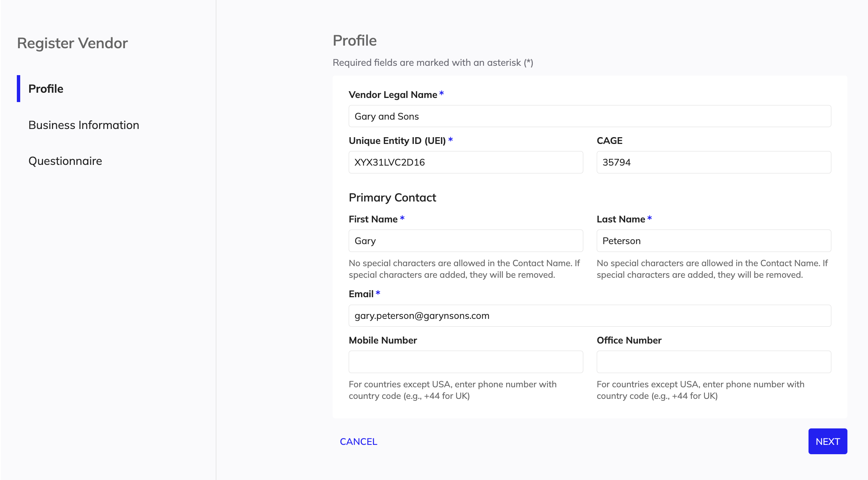The image size is (868, 480).
Task: Click the empty Office Number field
Action: [x=714, y=362]
